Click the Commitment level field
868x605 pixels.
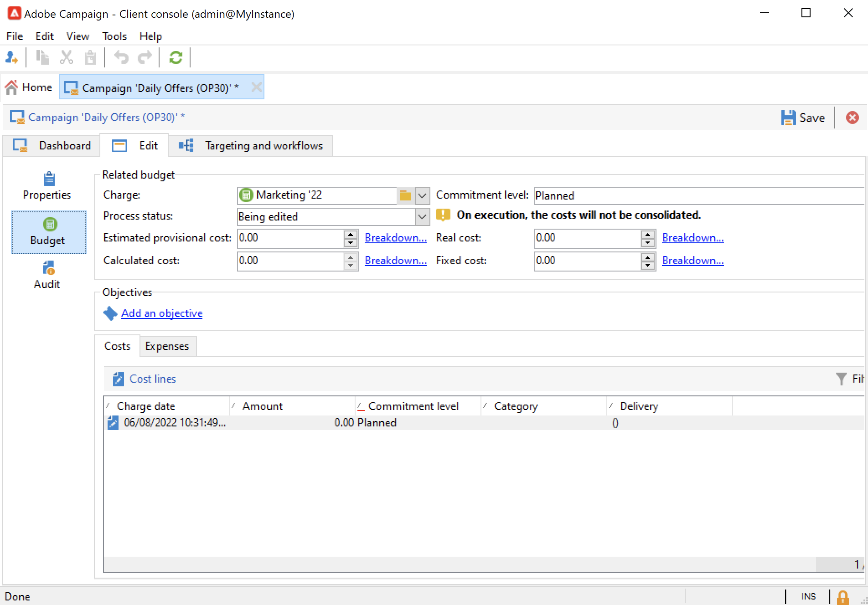coord(699,195)
